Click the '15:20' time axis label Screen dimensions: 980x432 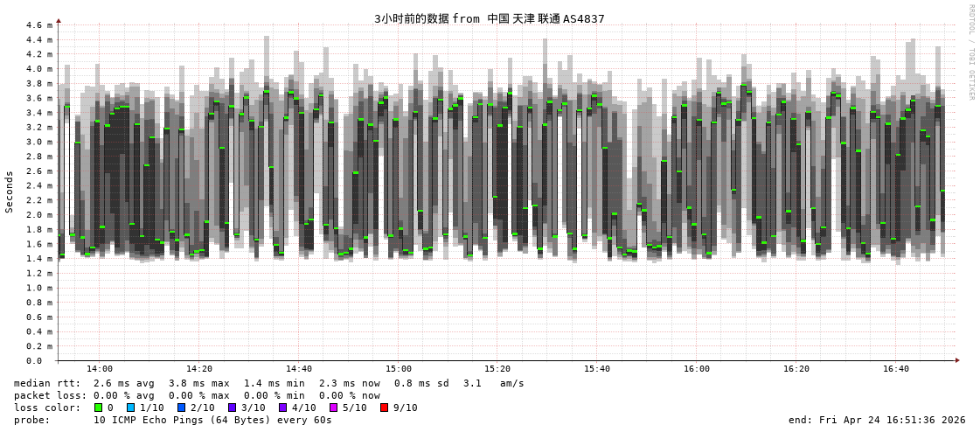[x=497, y=369]
